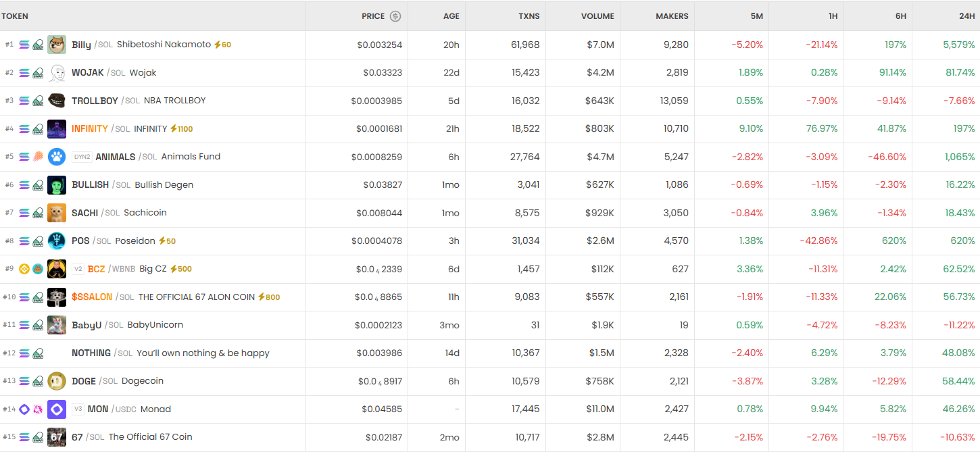The image size is (980, 452).
Task: Click the BNB chain icon on BCZ row
Action: (24, 269)
